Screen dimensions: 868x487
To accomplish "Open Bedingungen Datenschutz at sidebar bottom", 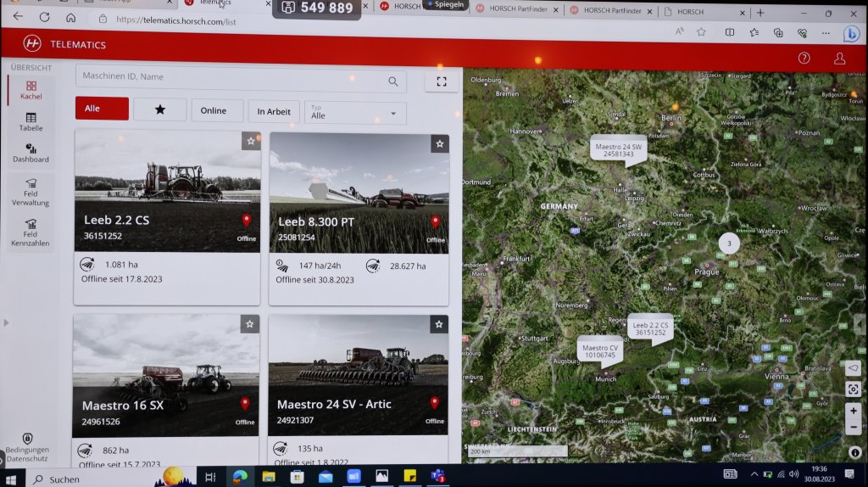I will pos(28,448).
